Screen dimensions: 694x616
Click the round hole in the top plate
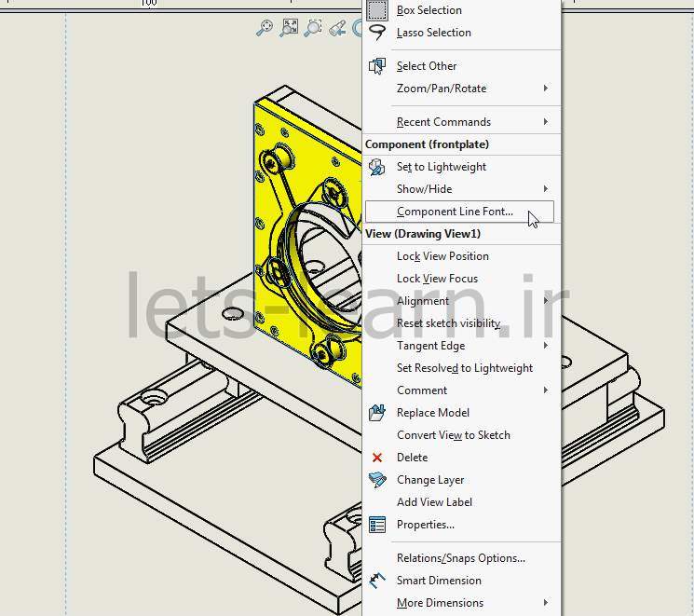click(x=233, y=314)
